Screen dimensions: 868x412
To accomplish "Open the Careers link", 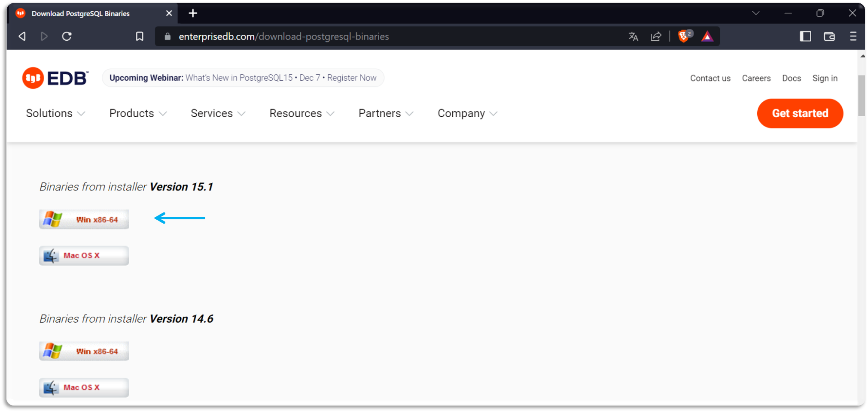I will pos(756,78).
